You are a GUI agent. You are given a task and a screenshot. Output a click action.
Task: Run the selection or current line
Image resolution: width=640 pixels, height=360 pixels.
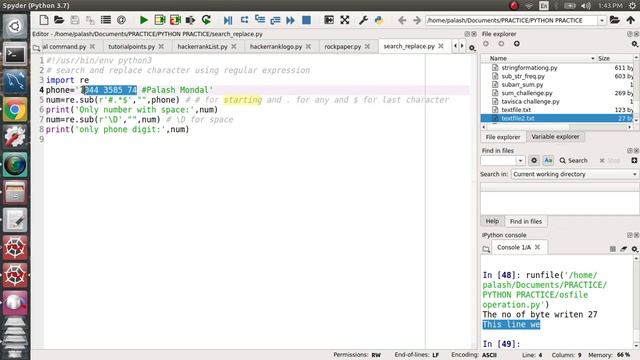pyautogui.click(x=190, y=20)
